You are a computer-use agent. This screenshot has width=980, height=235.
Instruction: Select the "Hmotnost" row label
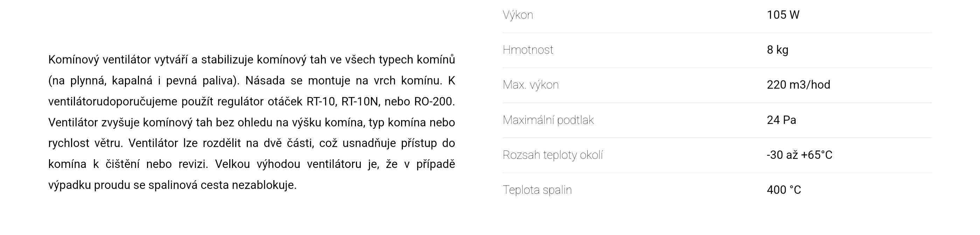(528, 50)
